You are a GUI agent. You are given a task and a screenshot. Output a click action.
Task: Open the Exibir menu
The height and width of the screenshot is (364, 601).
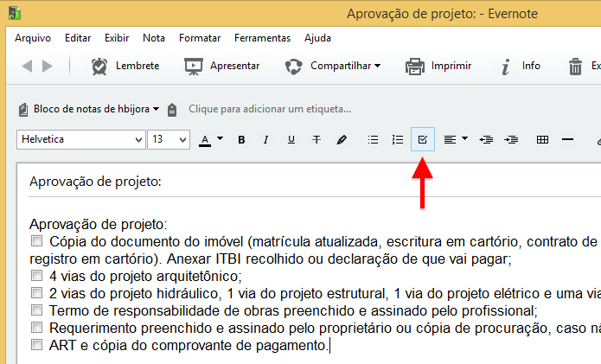coord(117,38)
